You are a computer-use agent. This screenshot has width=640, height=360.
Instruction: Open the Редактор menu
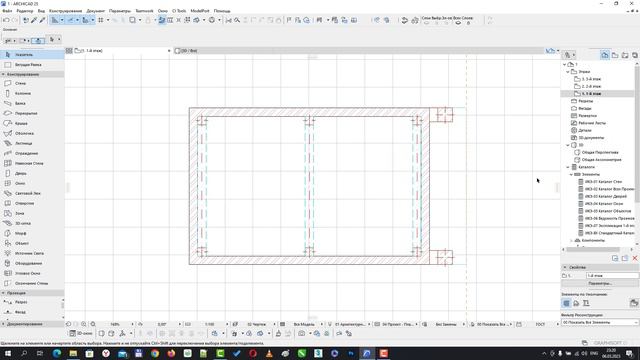[x=24, y=11]
